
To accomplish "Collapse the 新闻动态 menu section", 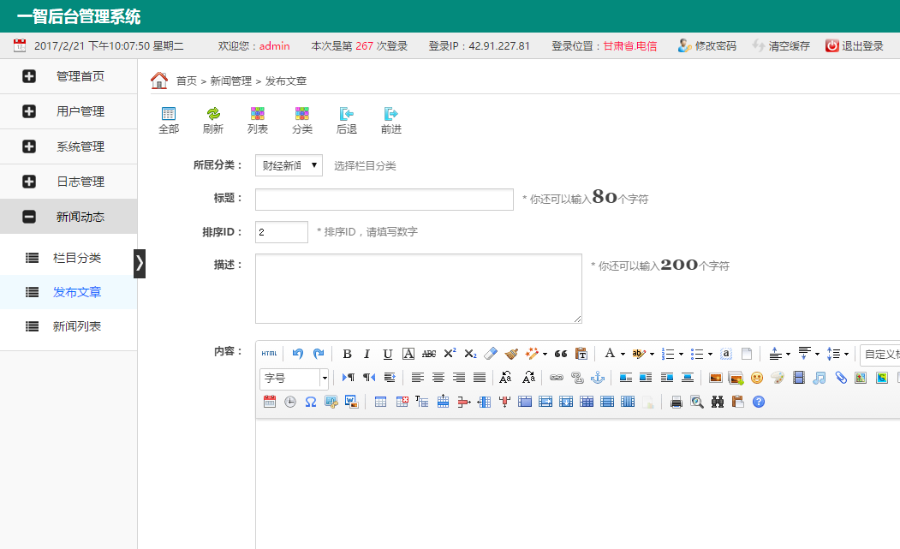I will [x=69, y=216].
